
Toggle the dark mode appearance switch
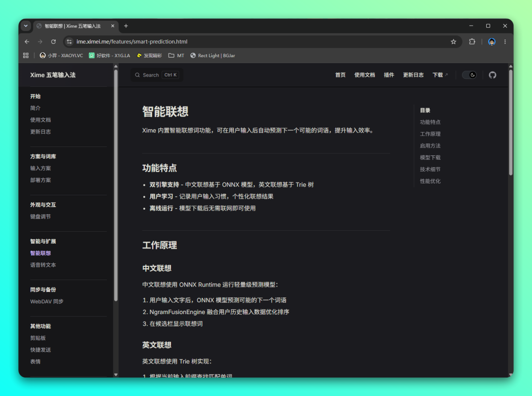point(469,75)
